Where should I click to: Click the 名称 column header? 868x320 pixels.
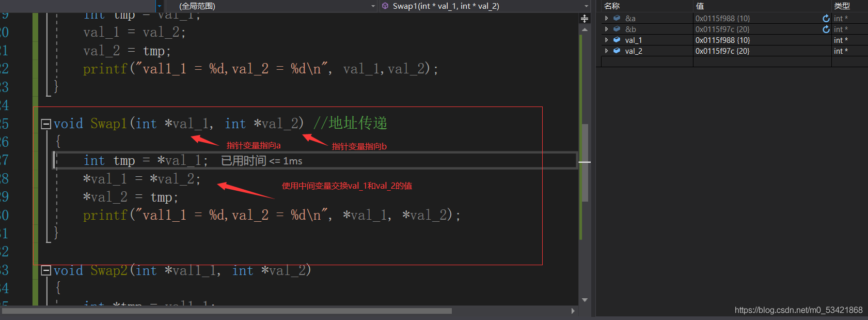pyautogui.click(x=612, y=6)
